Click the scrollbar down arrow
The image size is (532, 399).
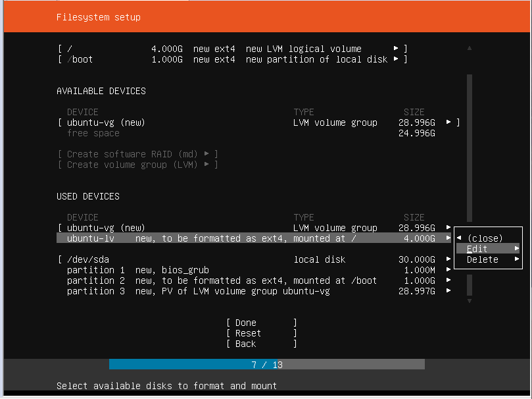point(470,301)
